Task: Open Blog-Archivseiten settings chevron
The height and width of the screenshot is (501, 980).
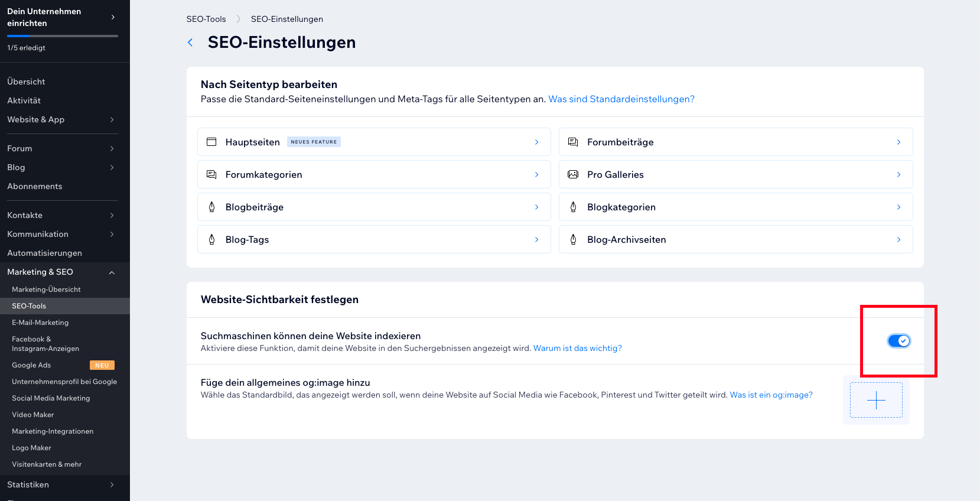Action: click(898, 239)
